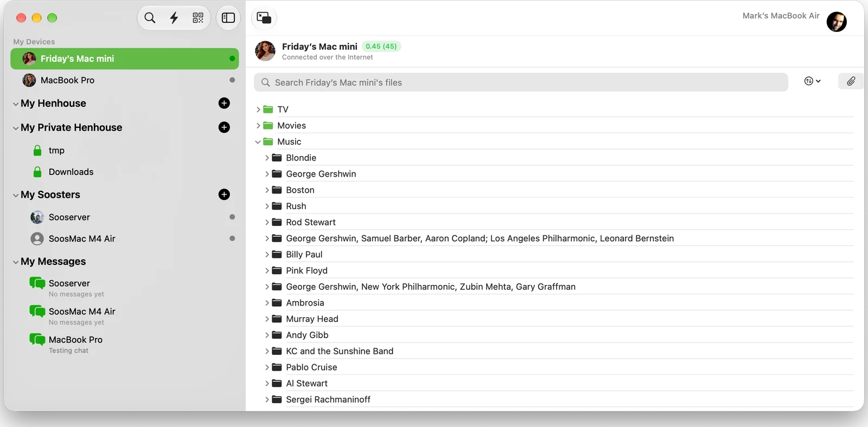Viewport: 868px width, 427px height.
Task: Collapse the My Soosters section
Action: (x=16, y=195)
